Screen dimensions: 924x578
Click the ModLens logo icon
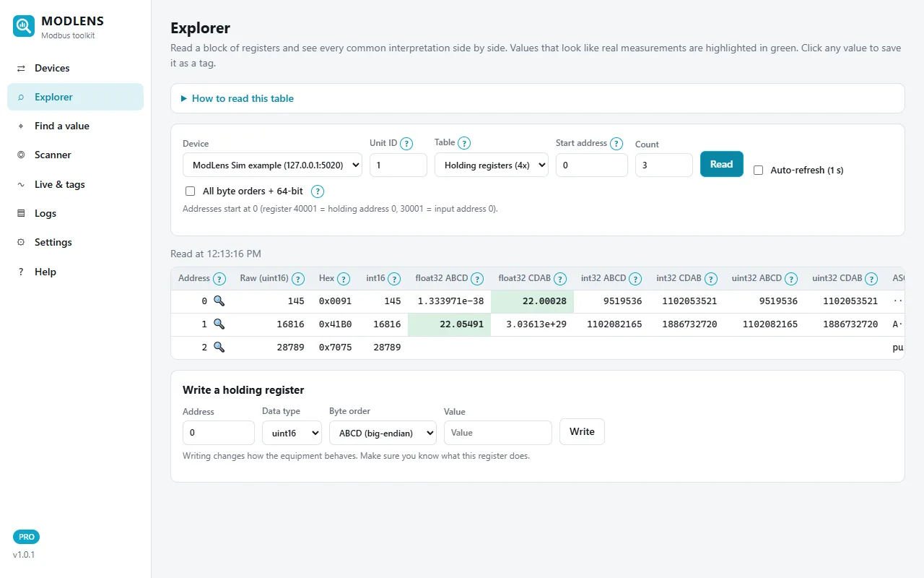[x=24, y=26]
